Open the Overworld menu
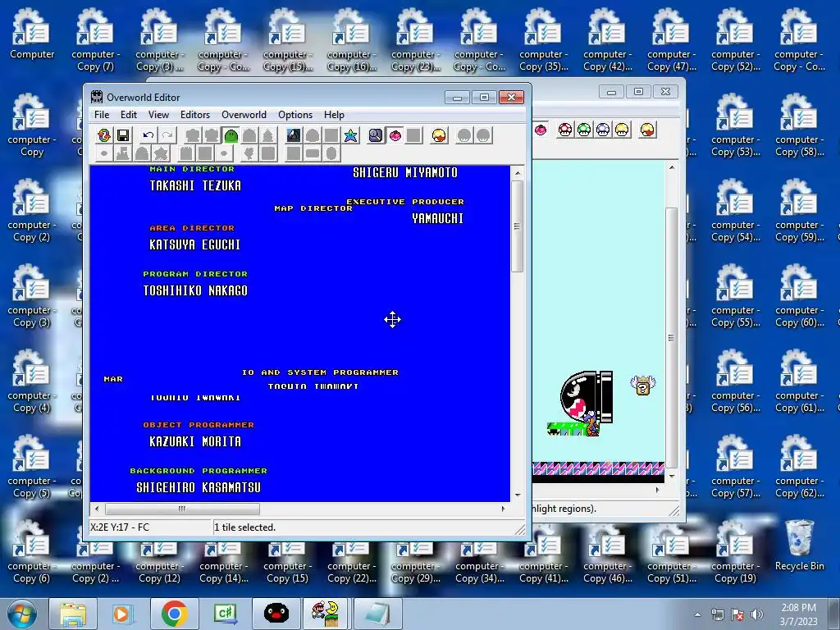 click(x=244, y=115)
